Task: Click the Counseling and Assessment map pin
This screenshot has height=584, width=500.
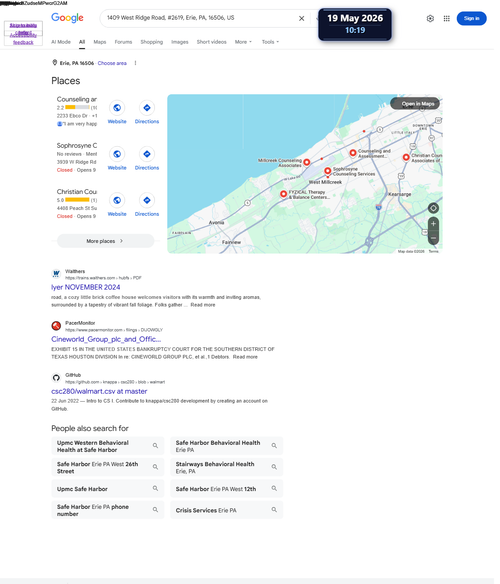Action: coord(353,153)
